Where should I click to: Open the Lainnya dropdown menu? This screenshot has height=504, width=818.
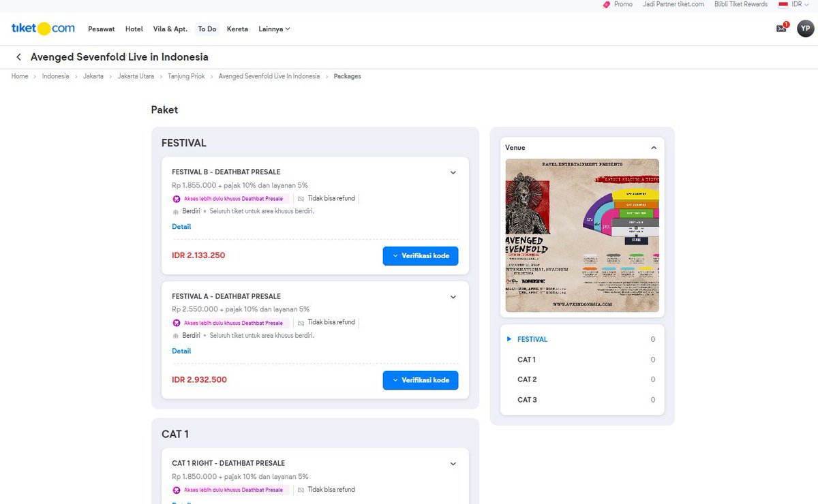(x=274, y=29)
